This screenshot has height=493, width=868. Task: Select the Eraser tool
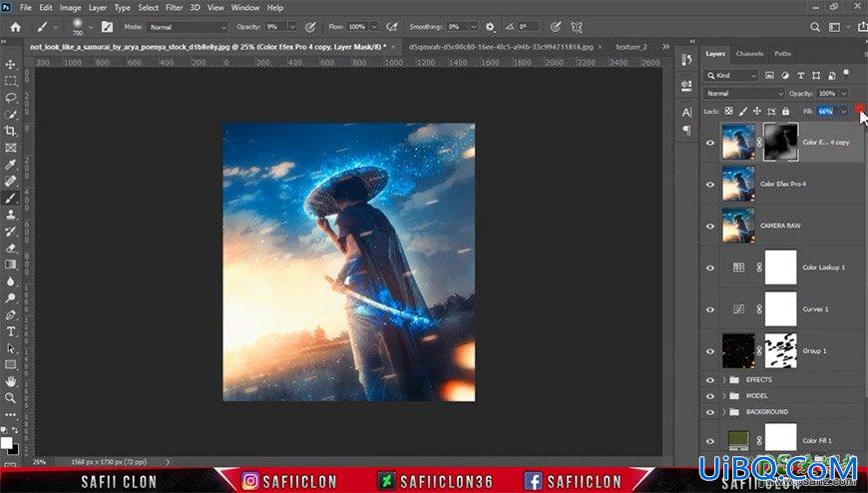tap(10, 248)
